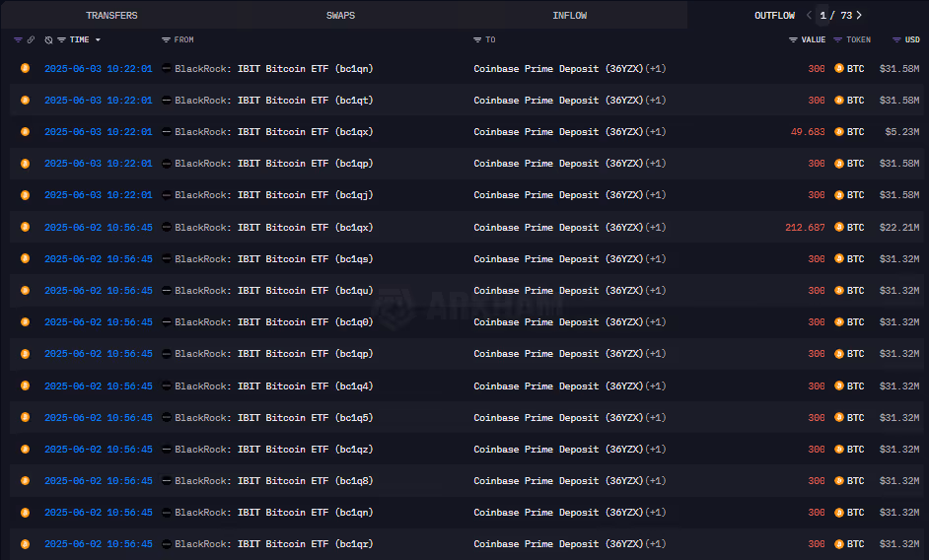Open the SWAPS tab
Viewport: 929px width, 560px height.
point(340,16)
